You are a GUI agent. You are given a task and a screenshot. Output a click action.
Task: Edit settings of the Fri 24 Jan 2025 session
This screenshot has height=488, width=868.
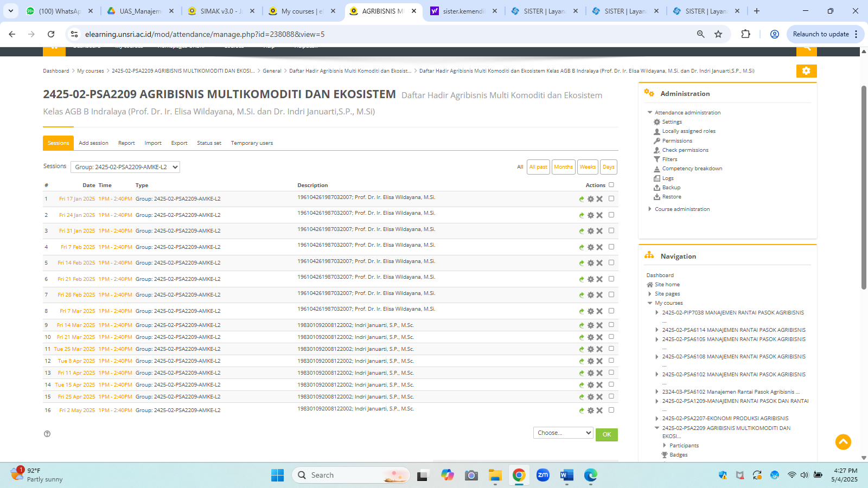click(591, 215)
